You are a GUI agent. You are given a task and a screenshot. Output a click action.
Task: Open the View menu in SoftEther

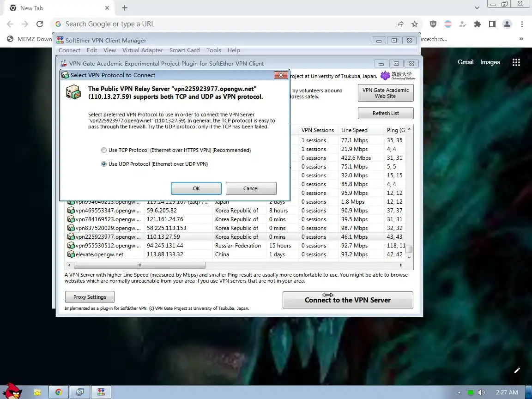(x=109, y=50)
